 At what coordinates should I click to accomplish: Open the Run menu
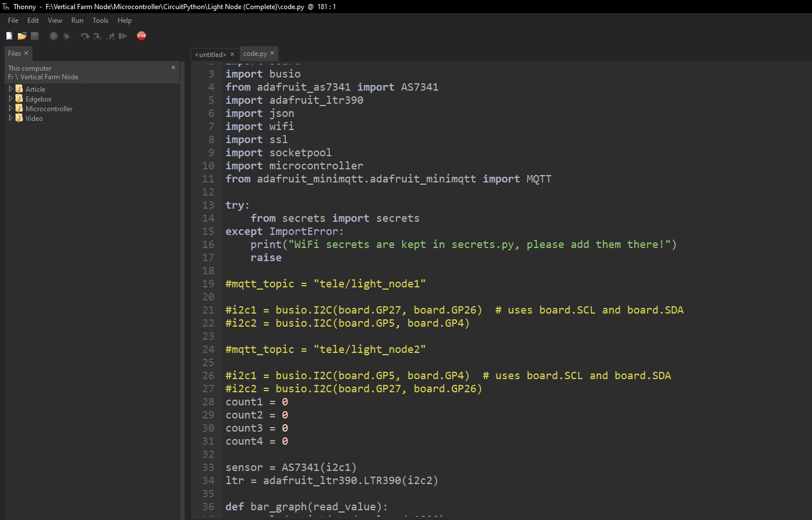pyautogui.click(x=77, y=21)
